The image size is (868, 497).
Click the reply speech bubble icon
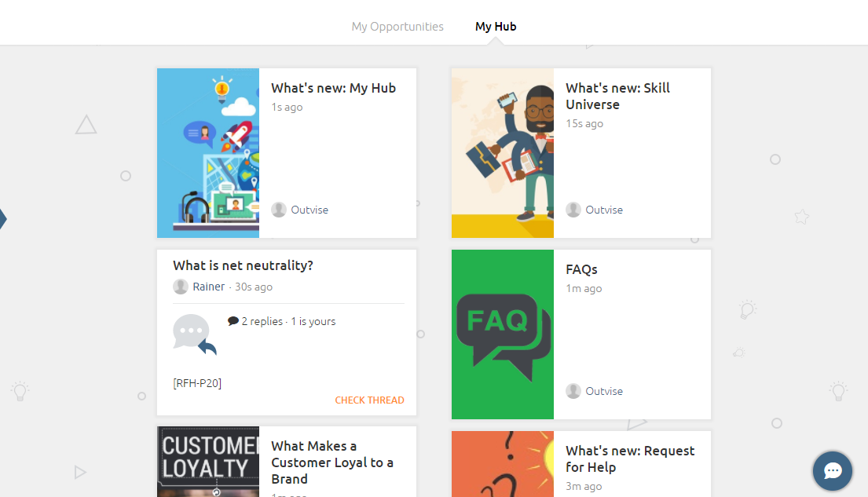(193, 334)
